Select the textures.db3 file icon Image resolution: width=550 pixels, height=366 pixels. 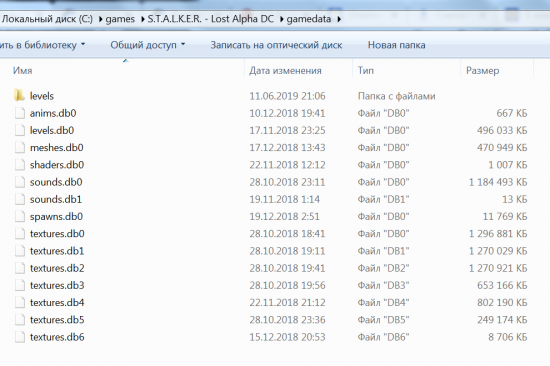(20, 285)
